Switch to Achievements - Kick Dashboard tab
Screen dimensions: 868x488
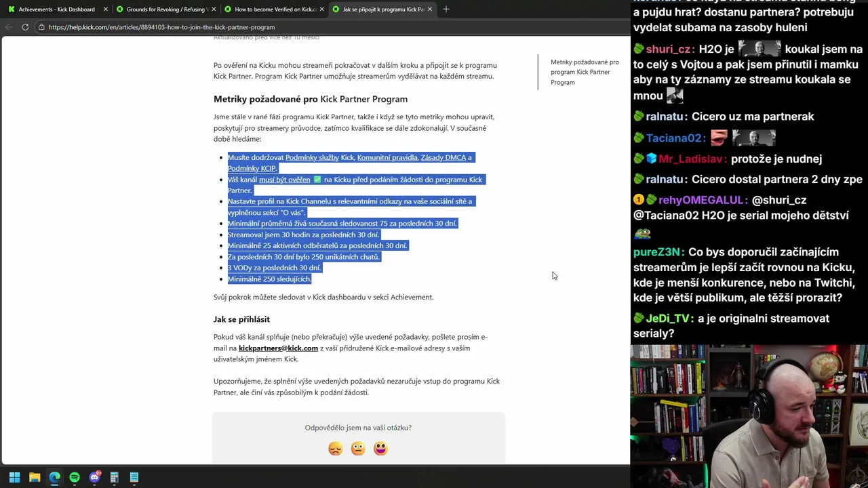[x=56, y=9]
